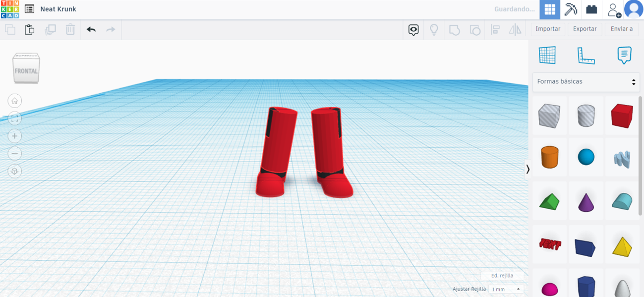
Task: Group the shapes using the Group icon
Action: (455, 29)
